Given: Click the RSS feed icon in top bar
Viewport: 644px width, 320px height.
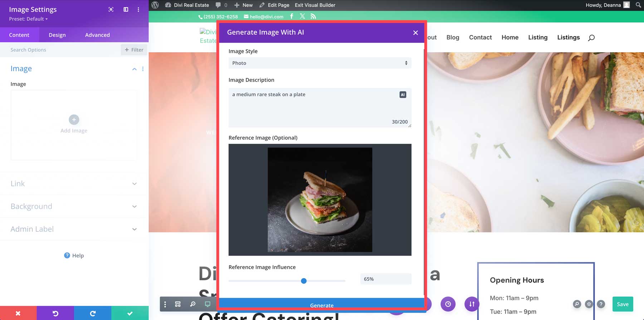Looking at the screenshot, I should [x=313, y=16].
